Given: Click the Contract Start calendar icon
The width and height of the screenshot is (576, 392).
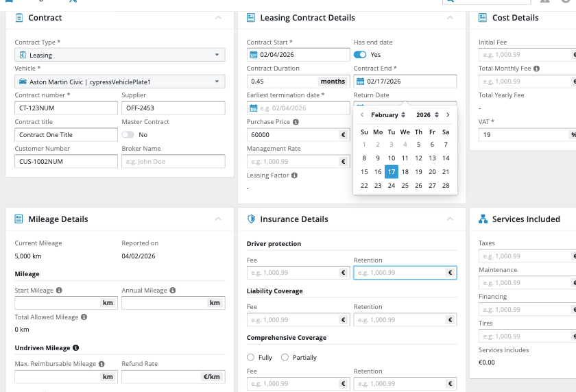Looking at the screenshot, I should coord(254,55).
